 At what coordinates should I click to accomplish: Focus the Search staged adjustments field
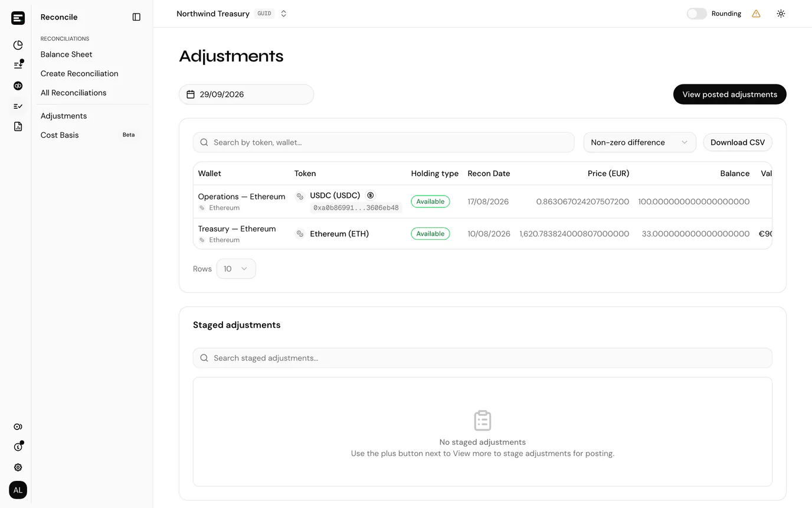[x=483, y=358]
